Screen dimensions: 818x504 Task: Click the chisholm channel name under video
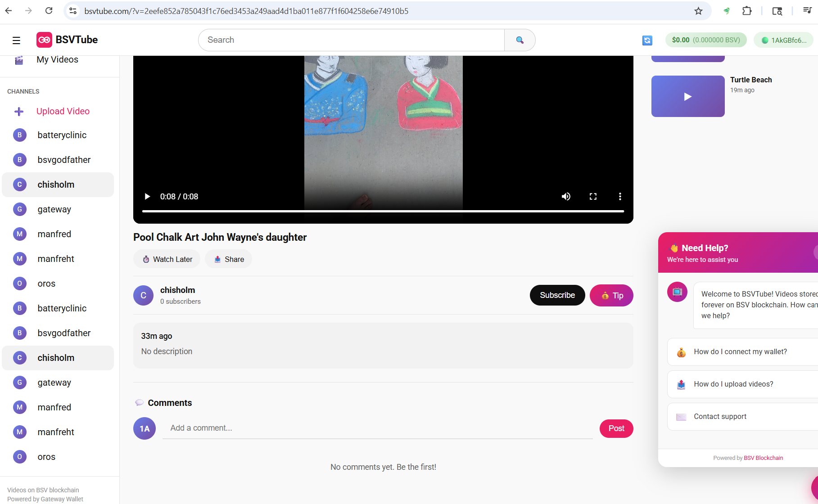click(177, 290)
